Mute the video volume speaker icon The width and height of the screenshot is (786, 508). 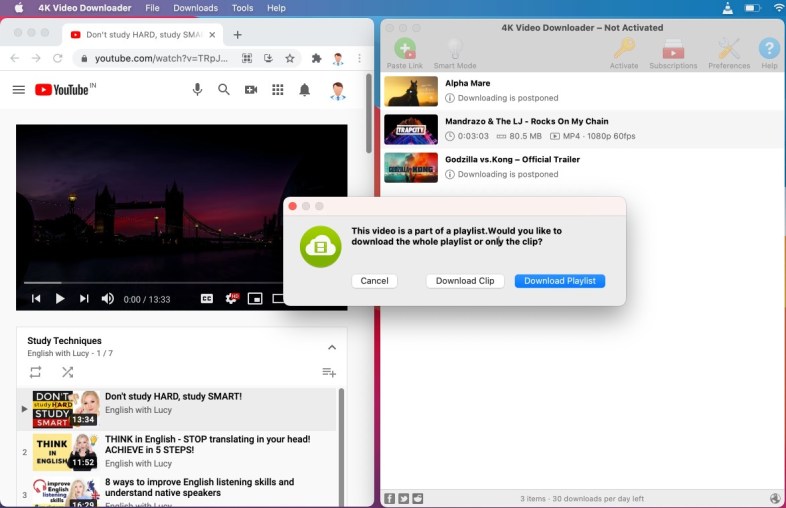[107, 299]
